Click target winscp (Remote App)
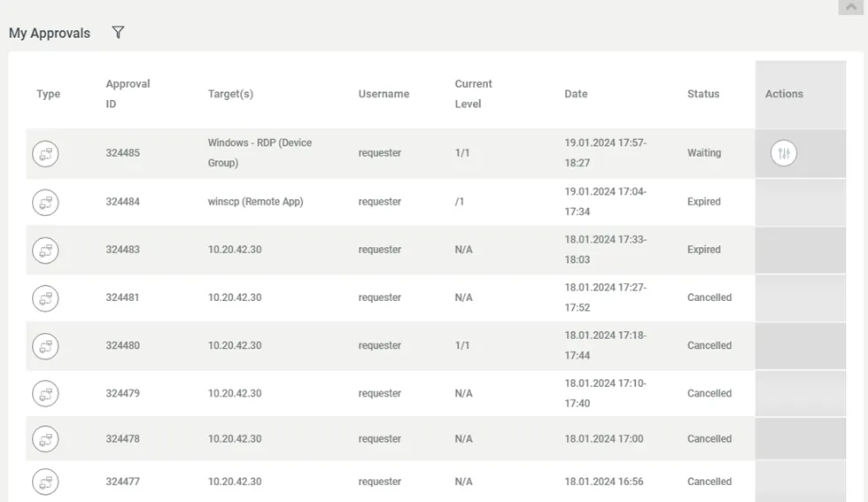The width and height of the screenshot is (868, 502). pyautogui.click(x=255, y=202)
